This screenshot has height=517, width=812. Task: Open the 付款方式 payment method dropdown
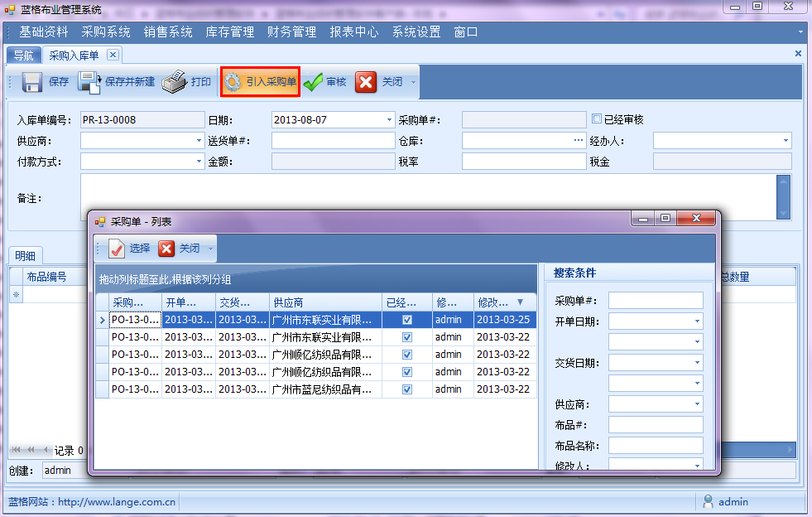[x=199, y=162]
